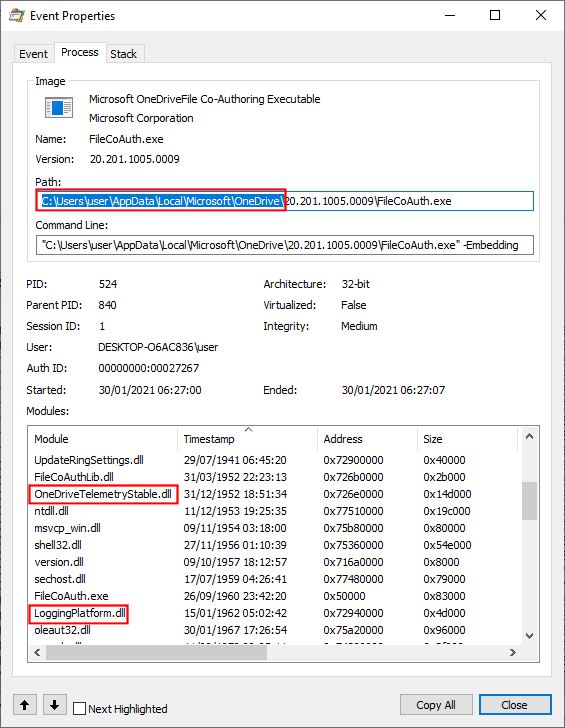This screenshot has height=728, width=565.
Task: Click the modules list vertical scrollbar thumb
Action: point(529,501)
